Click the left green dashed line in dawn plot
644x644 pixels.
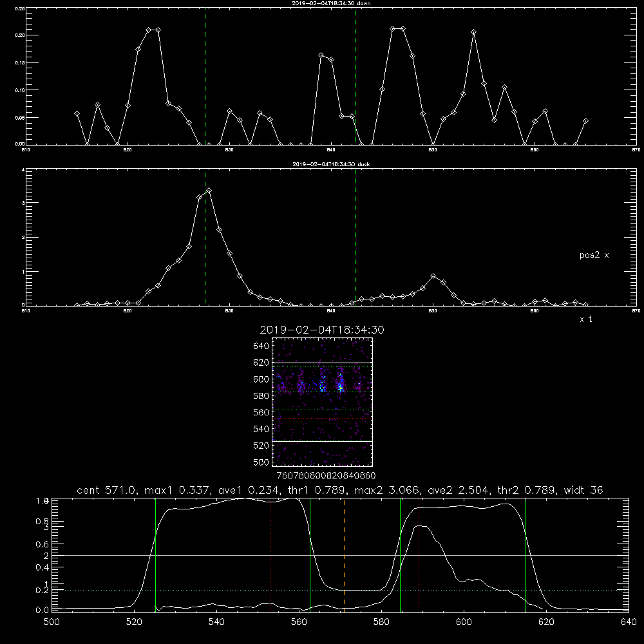[x=205, y=76]
